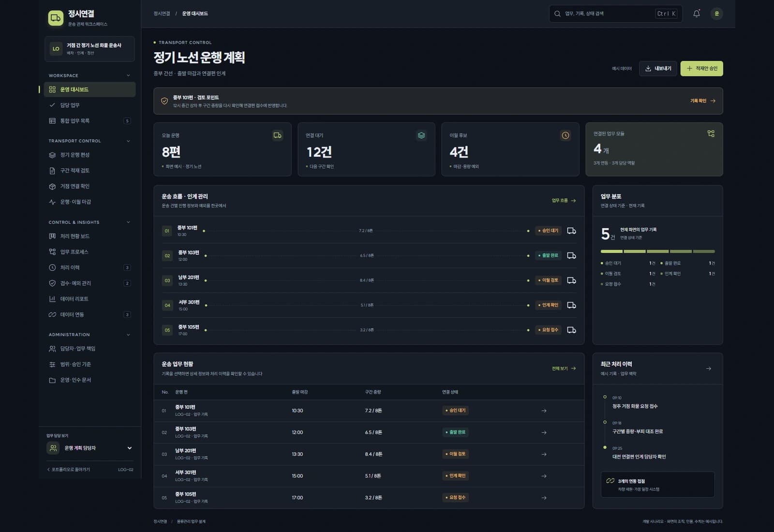774x532 pixels.
Task: Click the truck icon on the 서부 301편 flow row
Action: pyautogui.click(x=571, y=305)
